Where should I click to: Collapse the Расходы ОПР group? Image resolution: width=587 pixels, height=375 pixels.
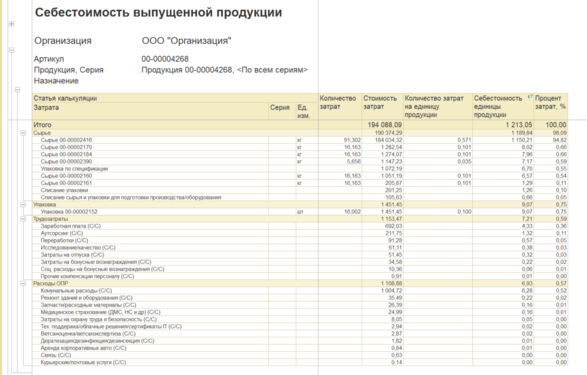[x=23, y=283]
